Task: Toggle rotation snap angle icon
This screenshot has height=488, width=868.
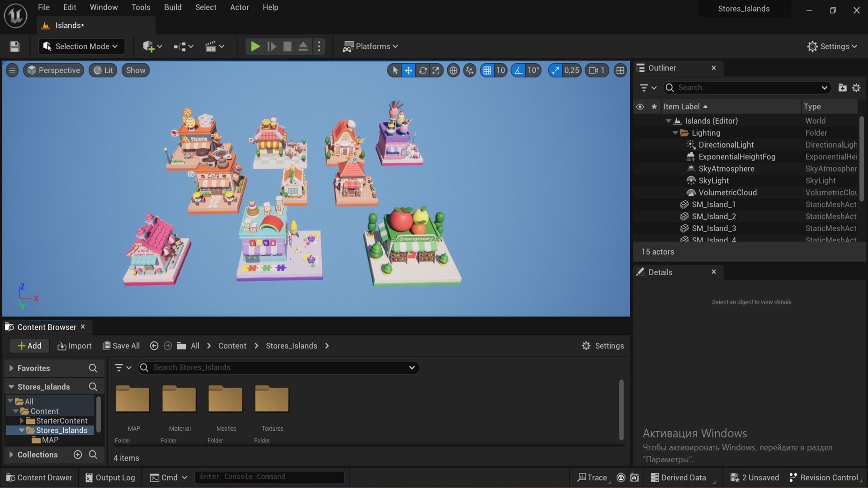Action: [519, 70]
